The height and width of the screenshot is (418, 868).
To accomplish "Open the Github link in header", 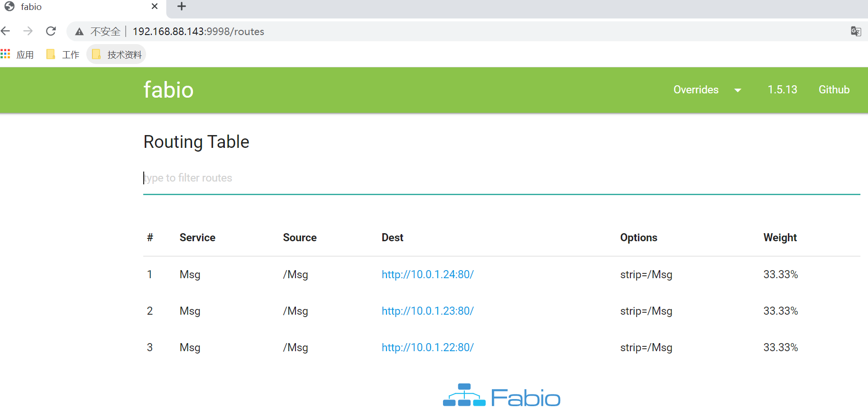I will tap(834, 90).
